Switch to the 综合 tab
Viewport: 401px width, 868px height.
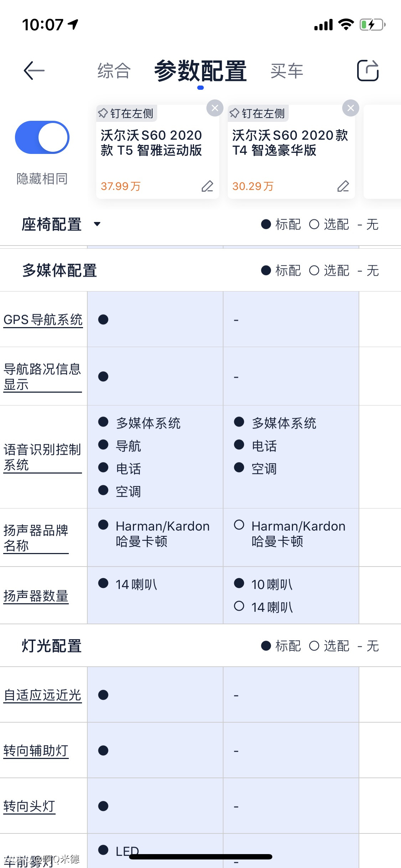(114, 71)
